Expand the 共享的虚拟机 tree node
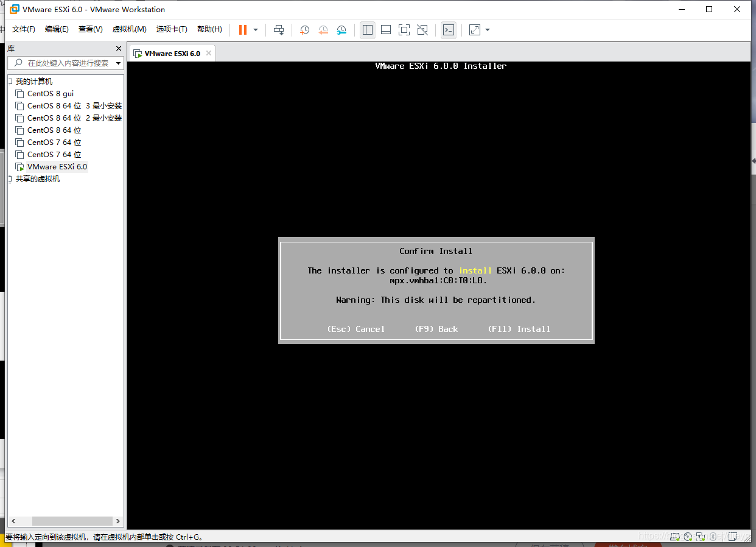 (10, 179)
